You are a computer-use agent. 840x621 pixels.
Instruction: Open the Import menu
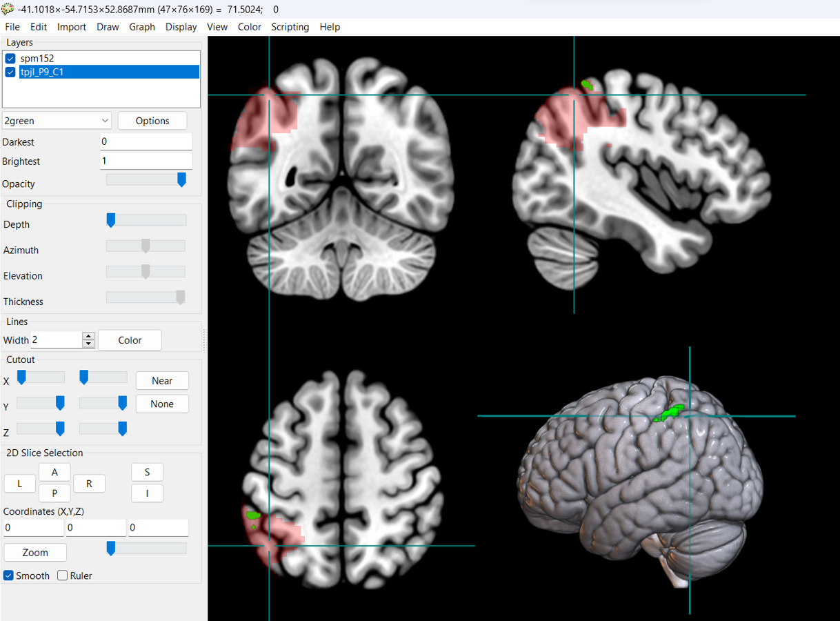[x=72, y=27]
